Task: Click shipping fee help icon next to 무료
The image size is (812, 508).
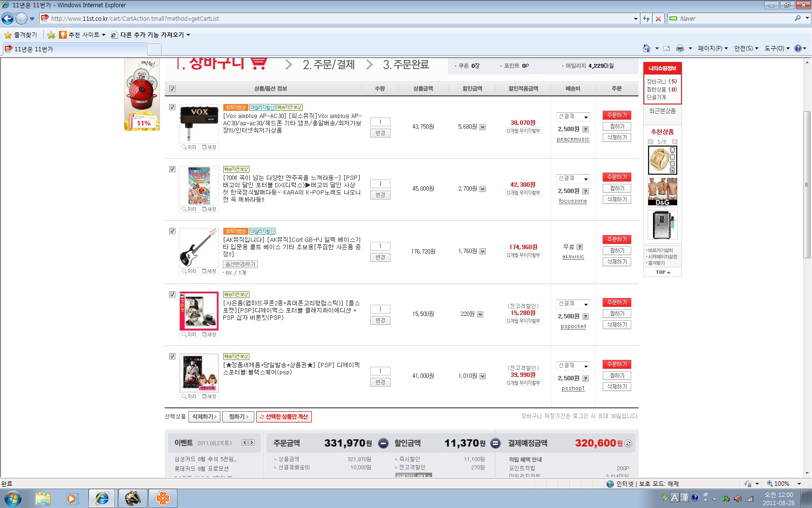Action: coord(580,247)
